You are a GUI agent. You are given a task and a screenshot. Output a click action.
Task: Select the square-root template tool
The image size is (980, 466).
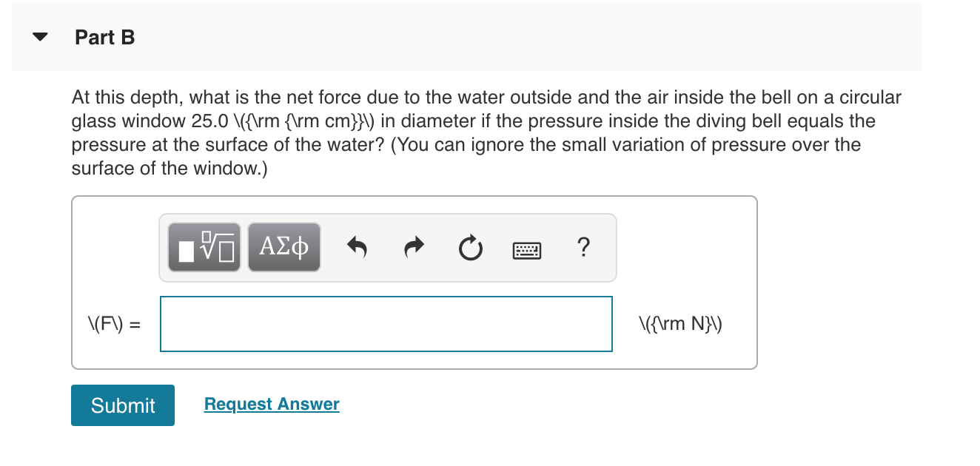[204, 247]
